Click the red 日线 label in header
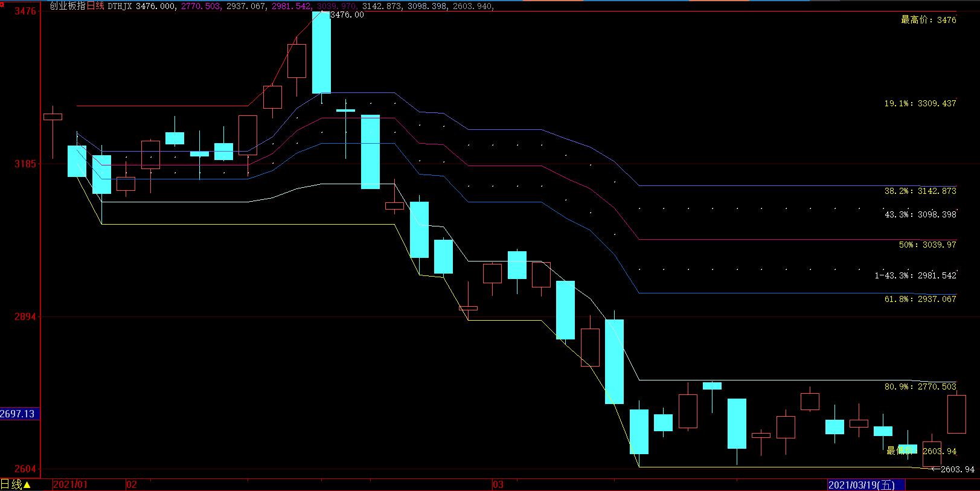 click(95, 6)
